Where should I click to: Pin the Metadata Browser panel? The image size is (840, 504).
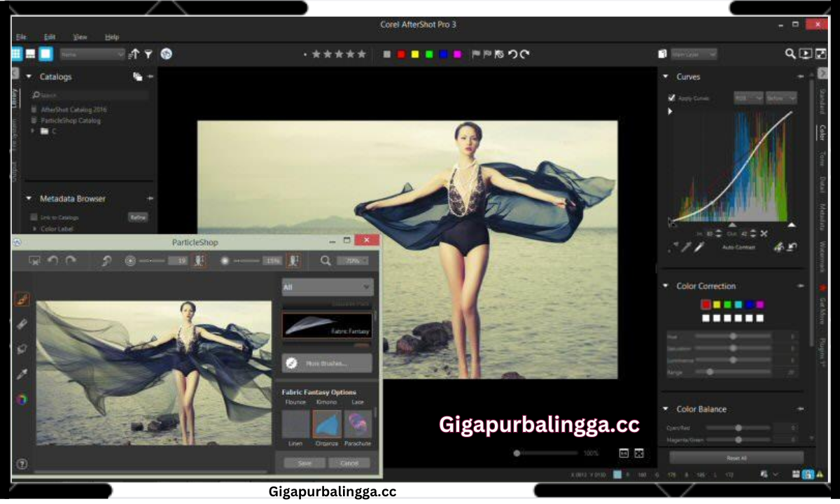(x=150, y=199)
